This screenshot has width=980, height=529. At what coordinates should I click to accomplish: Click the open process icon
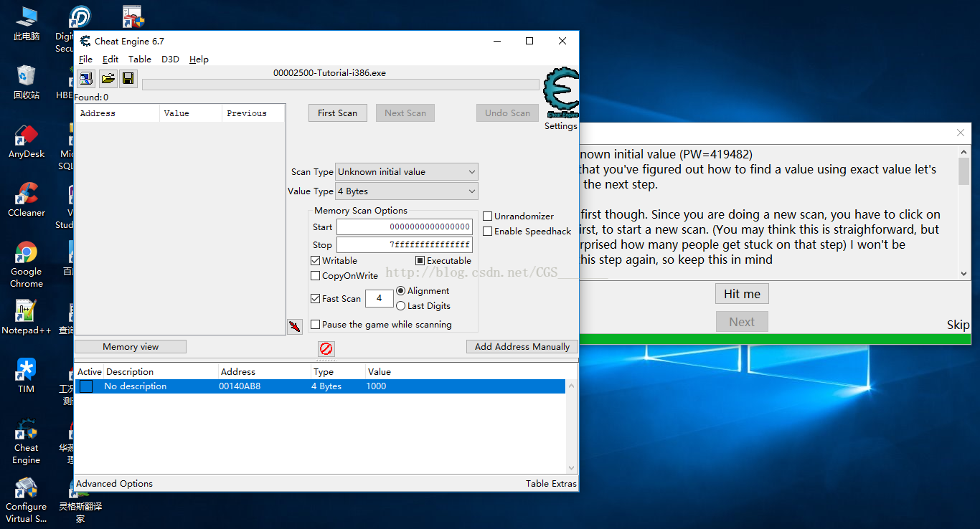coord(86,79)
